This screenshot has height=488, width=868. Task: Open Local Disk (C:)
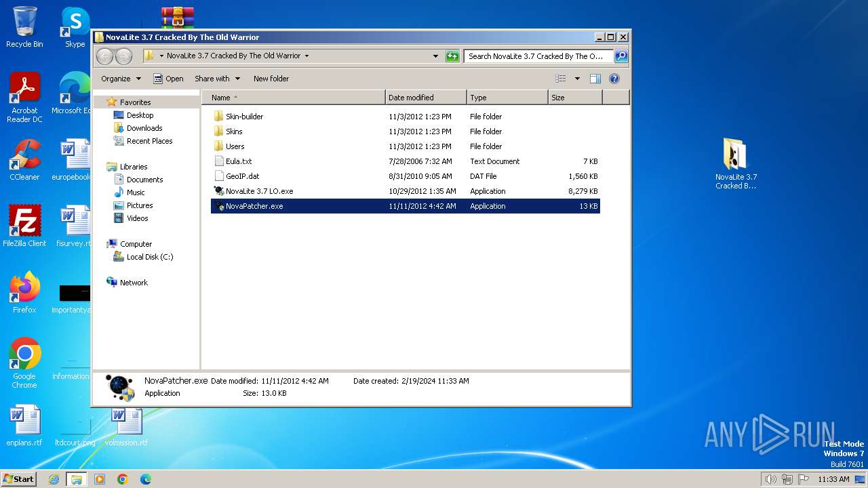[x=150, y=257]
